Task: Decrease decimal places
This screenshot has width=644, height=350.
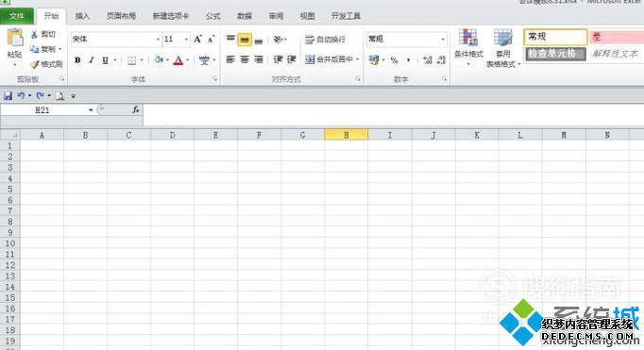Action: 442,60
